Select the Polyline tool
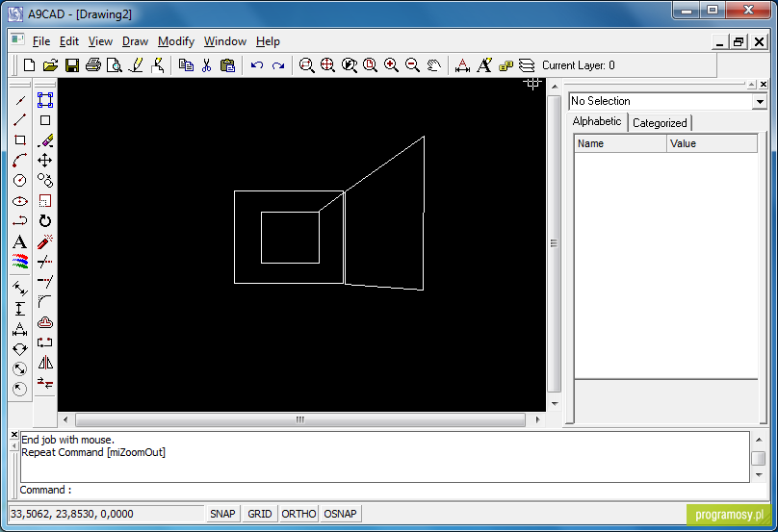The width and height of the screenshot is (778, 532). [x=20, y=221]
